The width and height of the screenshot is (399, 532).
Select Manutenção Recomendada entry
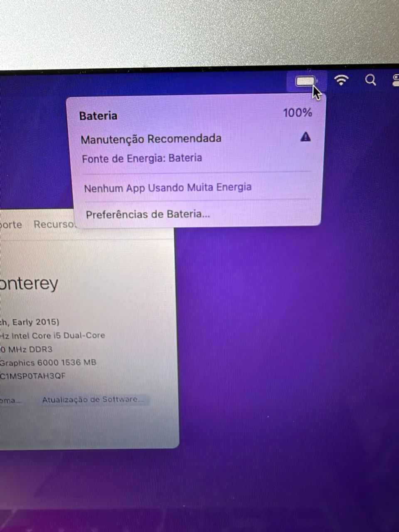click(151, 139)
